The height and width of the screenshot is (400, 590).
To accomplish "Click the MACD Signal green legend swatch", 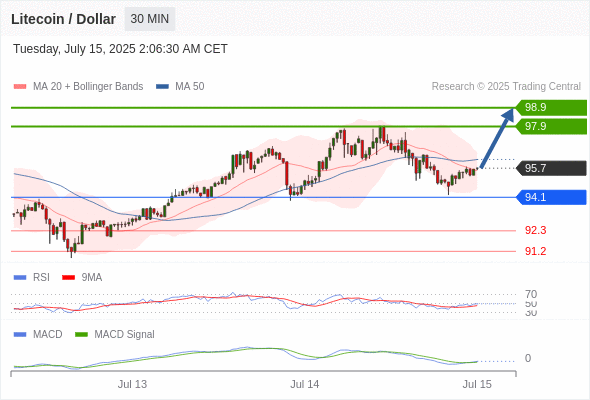I will tap(81, 335).
